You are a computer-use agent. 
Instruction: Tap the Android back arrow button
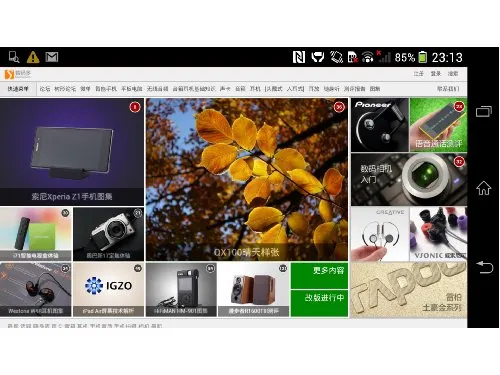(x=484, y=267)
